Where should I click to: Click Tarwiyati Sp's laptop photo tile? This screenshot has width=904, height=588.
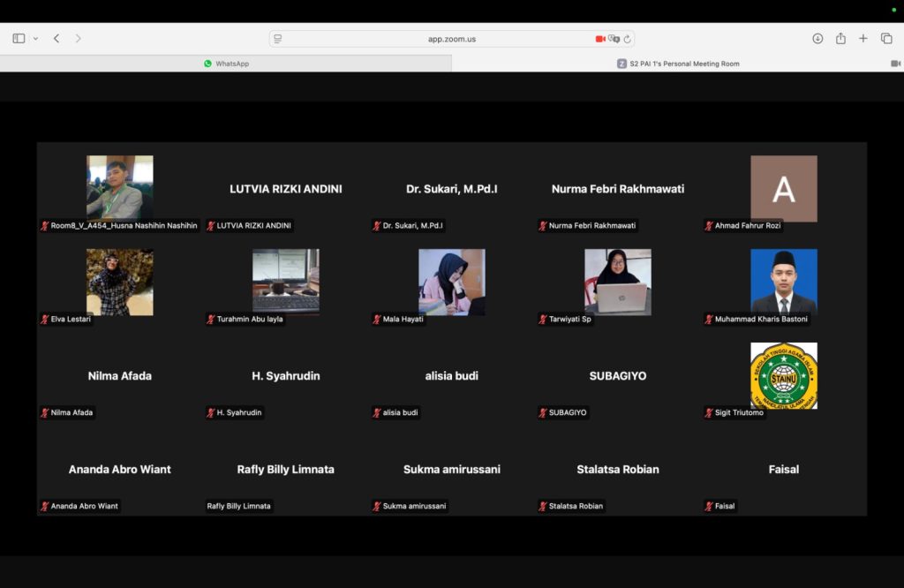coord(617,282)
